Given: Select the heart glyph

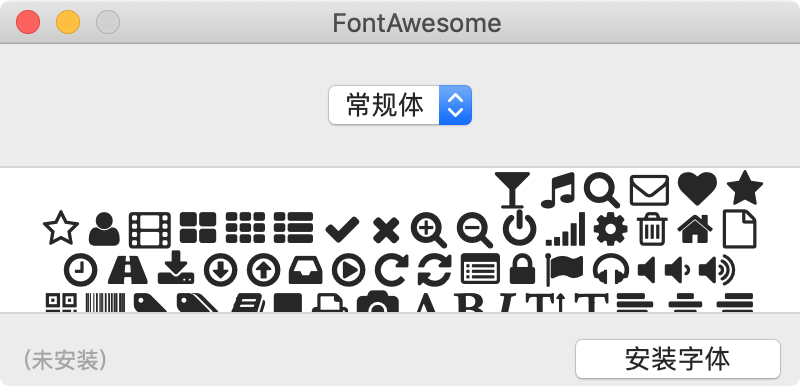Looking at the screenshot, I should coord(697,189).
